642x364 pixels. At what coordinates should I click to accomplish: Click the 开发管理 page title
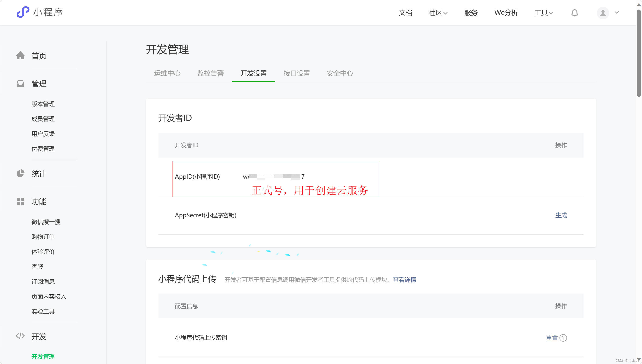[x=167, y=49]
